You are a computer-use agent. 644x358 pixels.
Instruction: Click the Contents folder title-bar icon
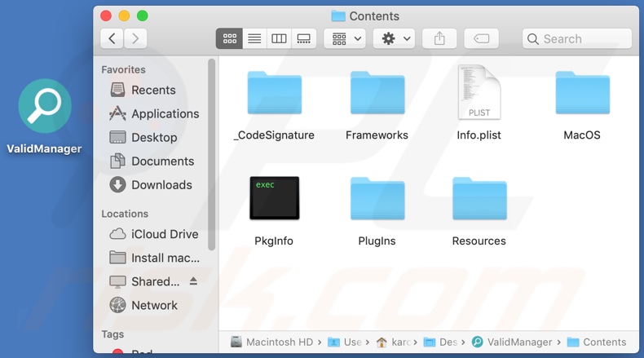(338, 16)
